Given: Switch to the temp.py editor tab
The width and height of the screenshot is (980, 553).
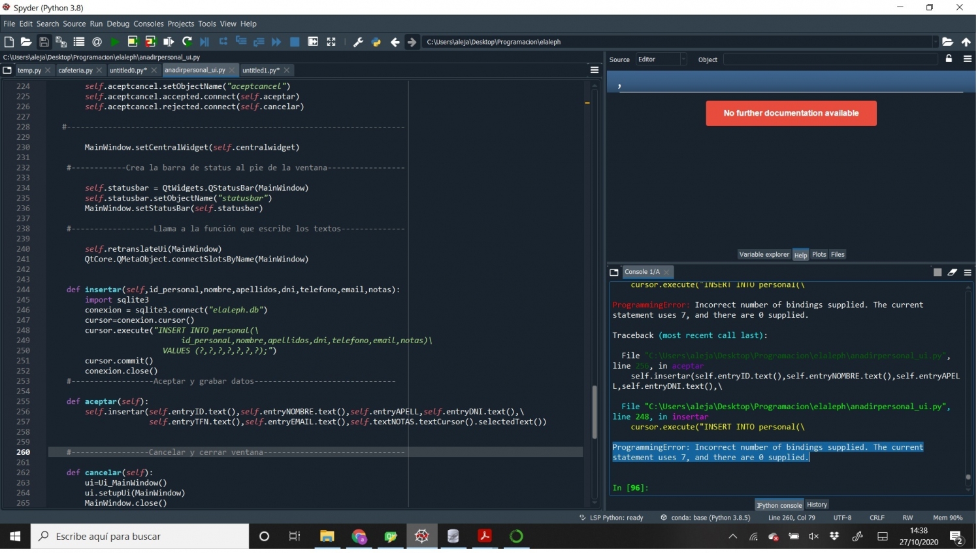Looking at the screenshot, I should click(29, 70).
